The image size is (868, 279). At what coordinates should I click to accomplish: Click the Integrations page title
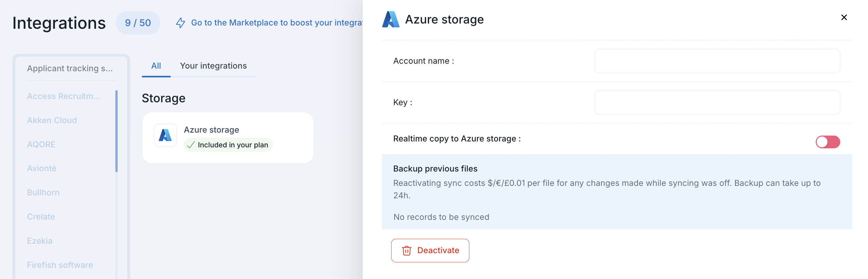(x=59, y=23)
